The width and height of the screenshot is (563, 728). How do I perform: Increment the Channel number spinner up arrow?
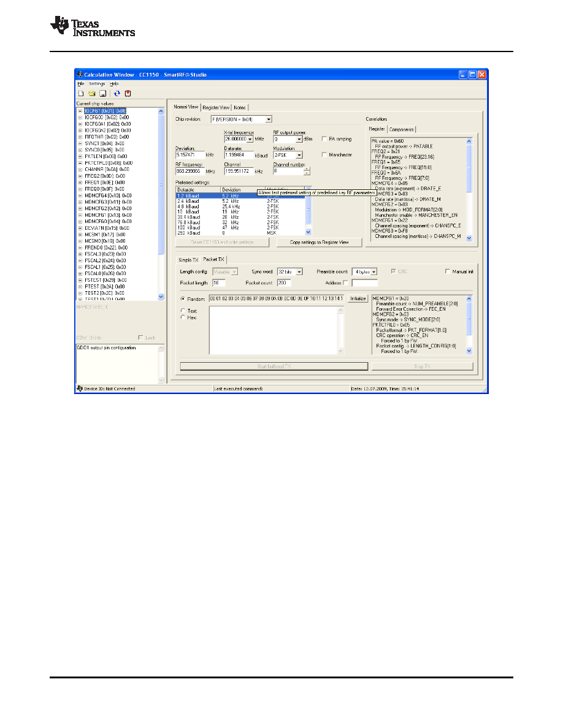click(x=307, y=169)
